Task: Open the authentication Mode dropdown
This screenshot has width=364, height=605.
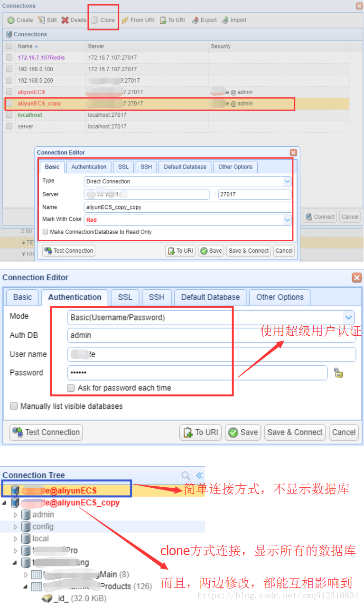Action: coord(349,317)
